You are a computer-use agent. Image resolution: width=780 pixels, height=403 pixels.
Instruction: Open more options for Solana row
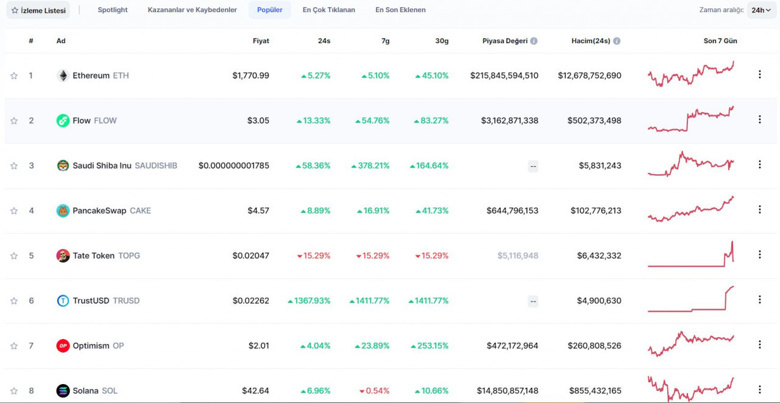(760, 390)
